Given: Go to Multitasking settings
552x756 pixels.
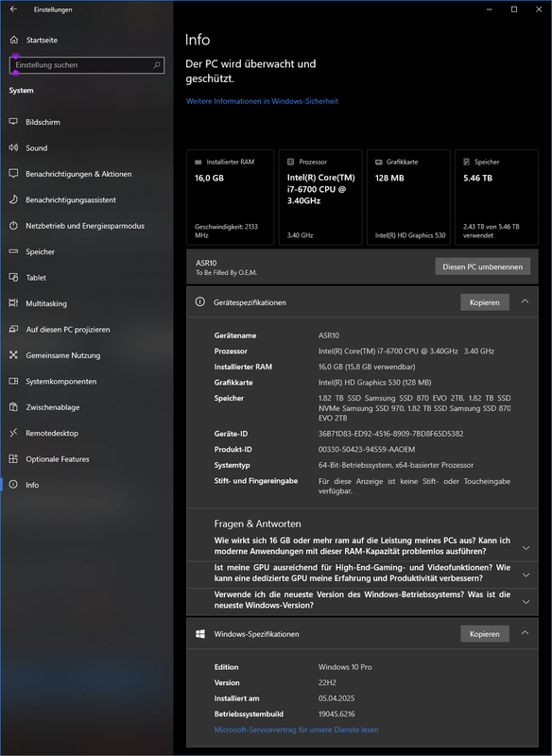Looking at the screenshot, I should point(87,303).
